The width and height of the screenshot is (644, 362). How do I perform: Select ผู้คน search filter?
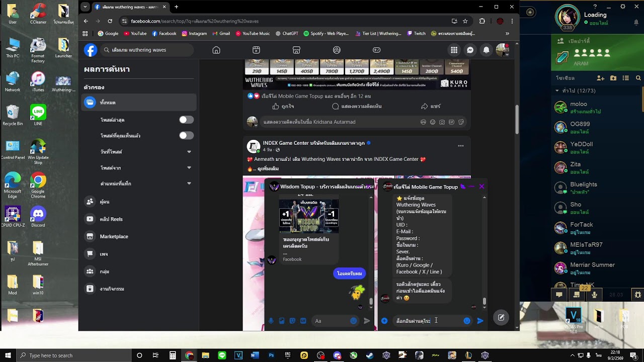[x=140, y=202]
